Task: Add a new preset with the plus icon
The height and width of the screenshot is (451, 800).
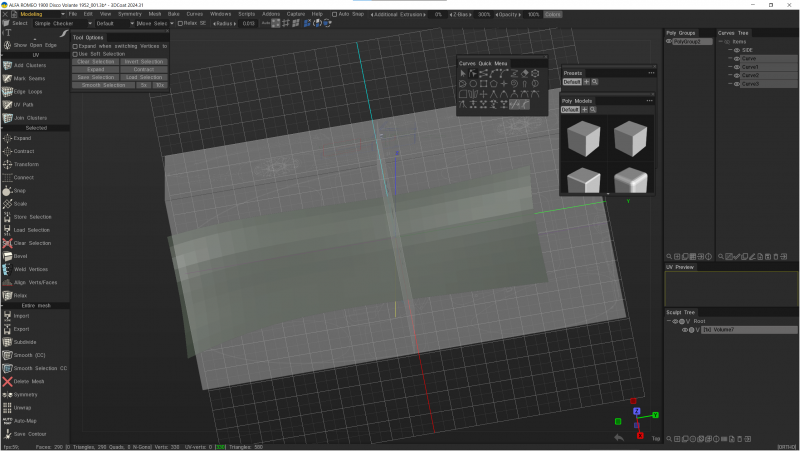Action: 586,82
